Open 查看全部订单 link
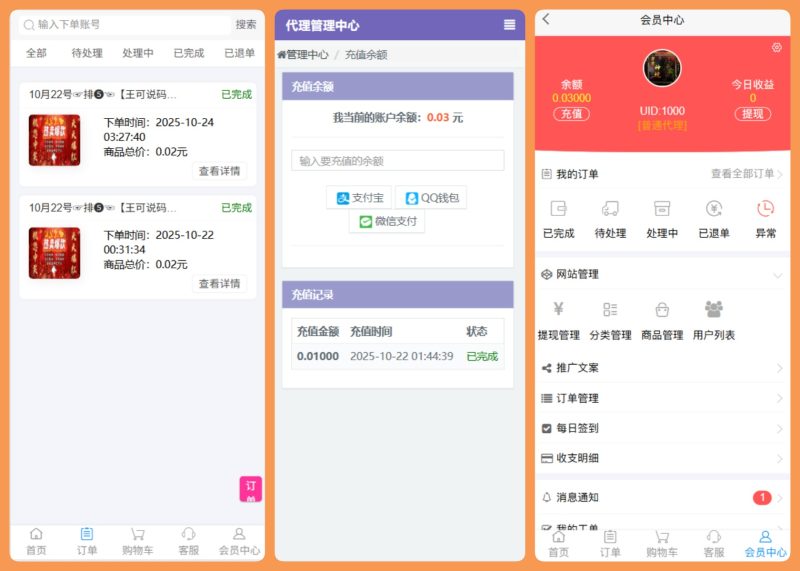The height and width of the screenshot is (571, 800). coord(746,174)
